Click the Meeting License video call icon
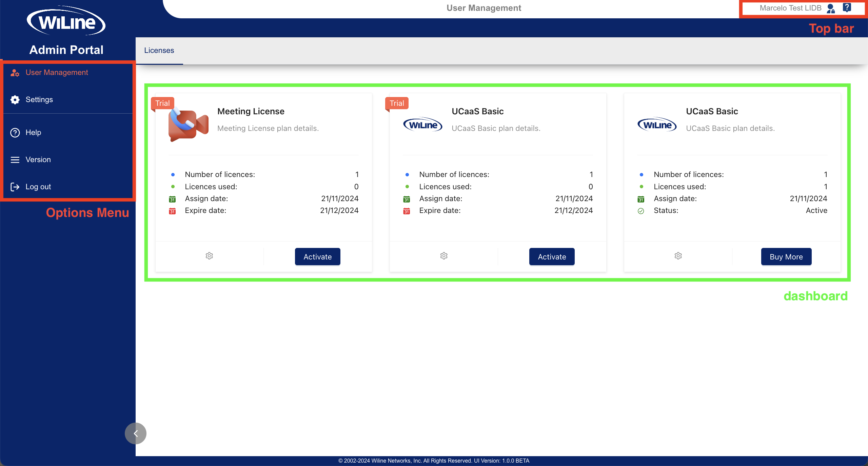This screenshot has width=868, height=466. point(188,125)
